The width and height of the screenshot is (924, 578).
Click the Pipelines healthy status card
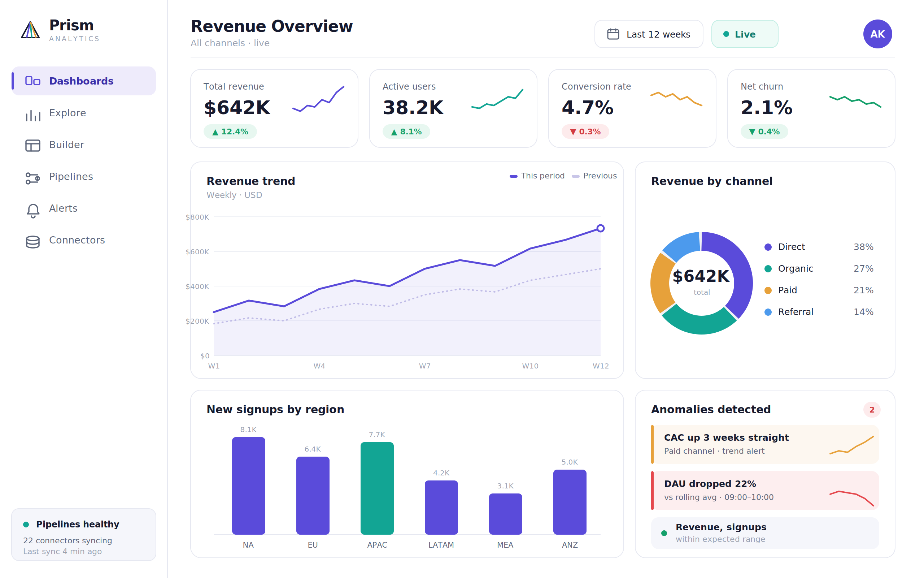pyautogui.click(x=84, y=534)
